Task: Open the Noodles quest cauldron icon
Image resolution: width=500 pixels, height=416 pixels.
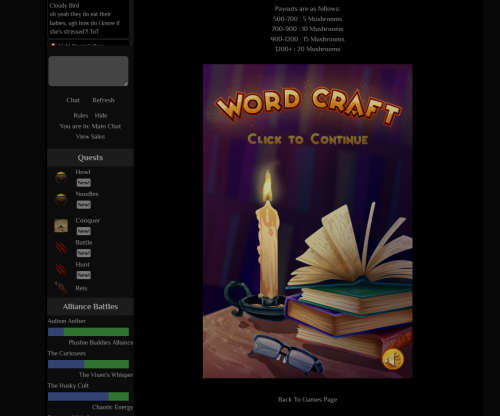Action: [61, 199]
